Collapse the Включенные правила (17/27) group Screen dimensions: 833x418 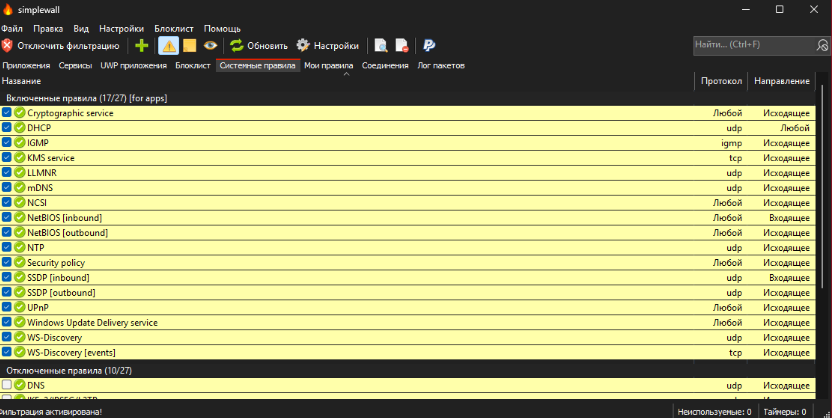(87, 98)
